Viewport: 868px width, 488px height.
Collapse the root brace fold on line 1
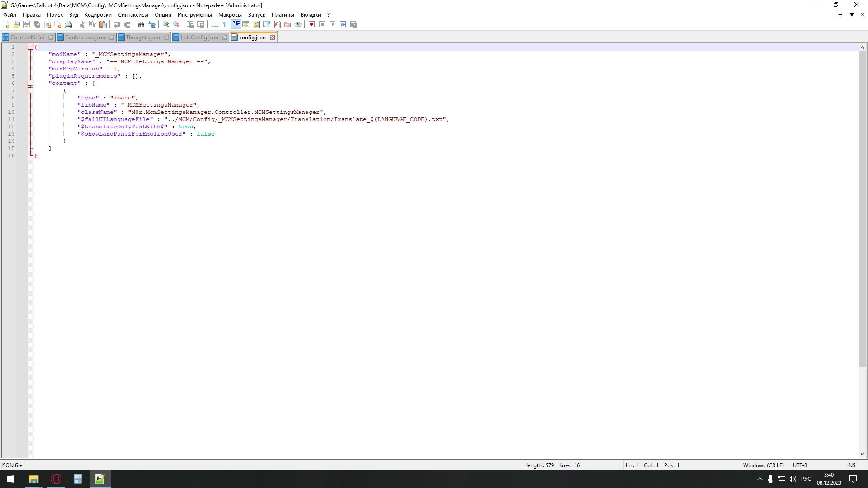coord(30,47)
